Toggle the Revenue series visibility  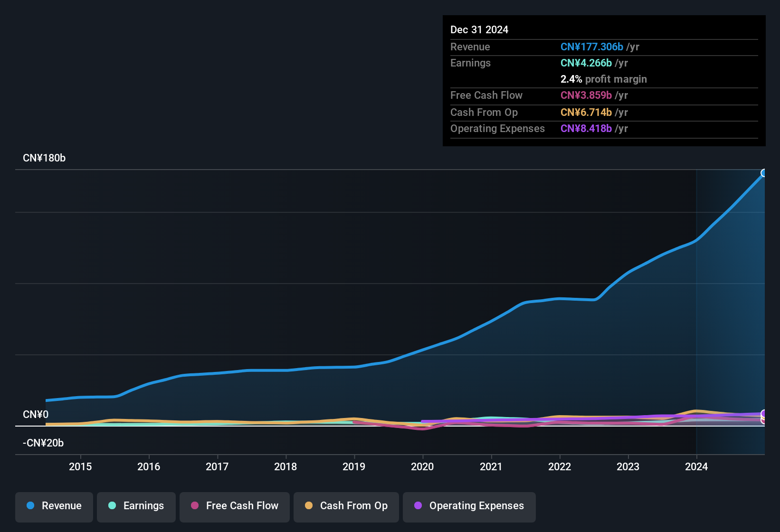pyautogui.click(x=54, y=506)
